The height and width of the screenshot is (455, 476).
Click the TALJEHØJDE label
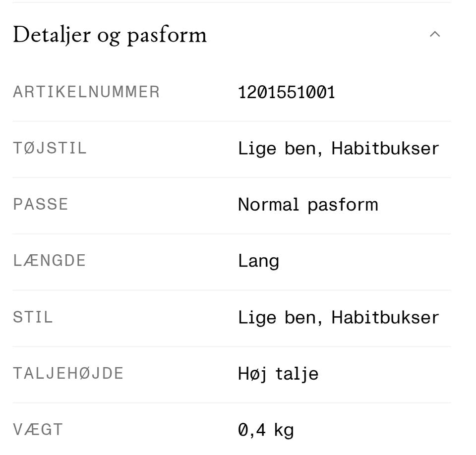68,373
